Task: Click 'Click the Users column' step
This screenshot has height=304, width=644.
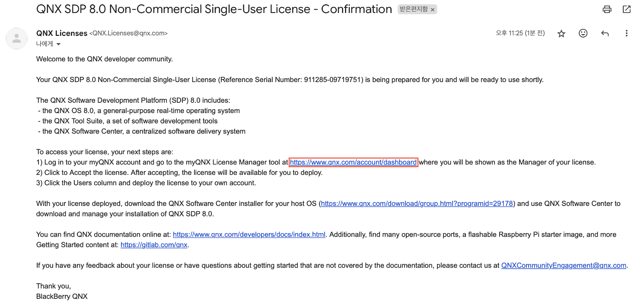Action: point(146,183)
